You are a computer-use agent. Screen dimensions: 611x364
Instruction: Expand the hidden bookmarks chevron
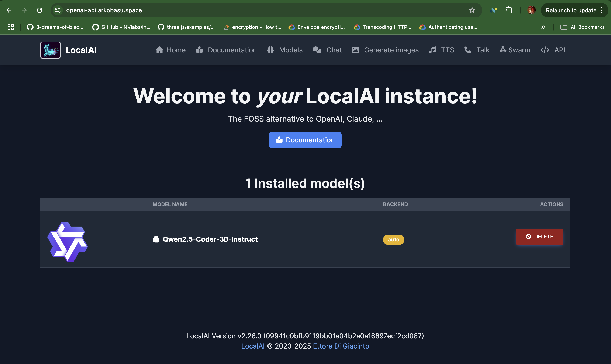point(543,27)
